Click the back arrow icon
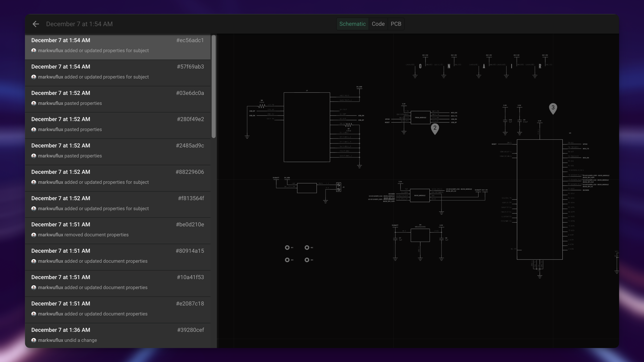The width and height of the screenshot is (644, 362). [36, 24]
